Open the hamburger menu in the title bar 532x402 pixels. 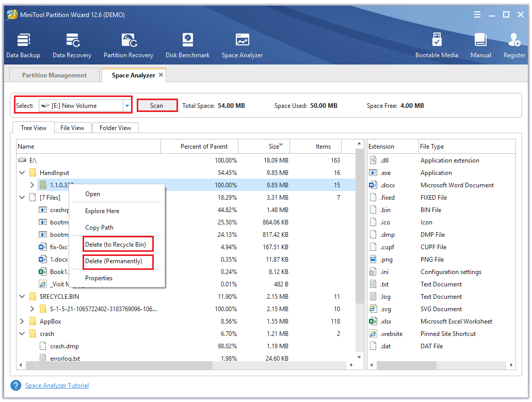click(x=477, y=14)
